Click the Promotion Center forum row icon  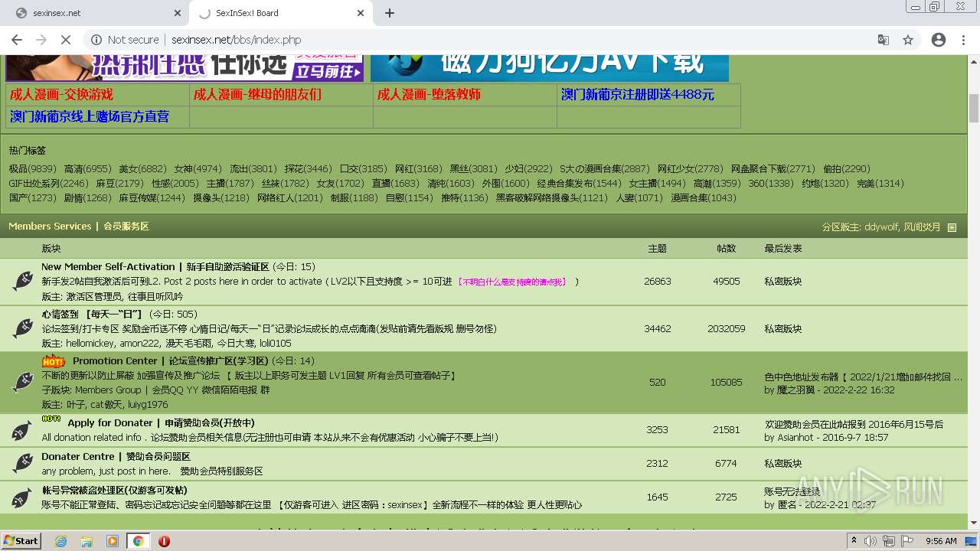tap(22, 382)
